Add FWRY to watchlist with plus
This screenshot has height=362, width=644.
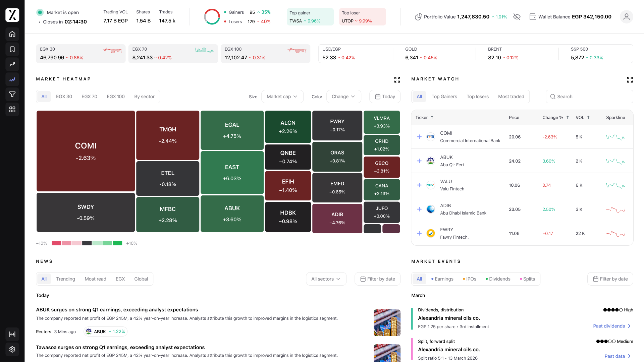coord(419,233)
